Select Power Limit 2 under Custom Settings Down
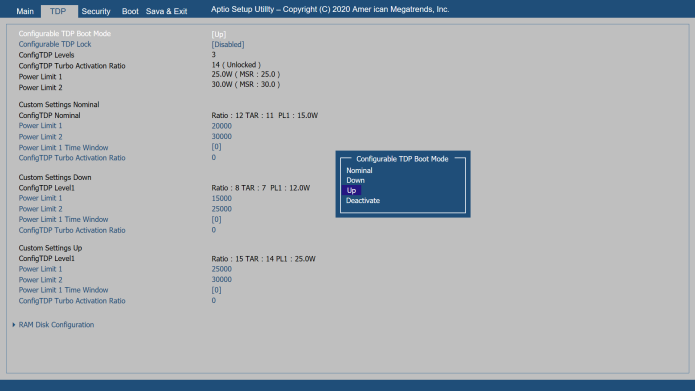Image resolution: width=695 pixels, height=391 pixels. 40,209
